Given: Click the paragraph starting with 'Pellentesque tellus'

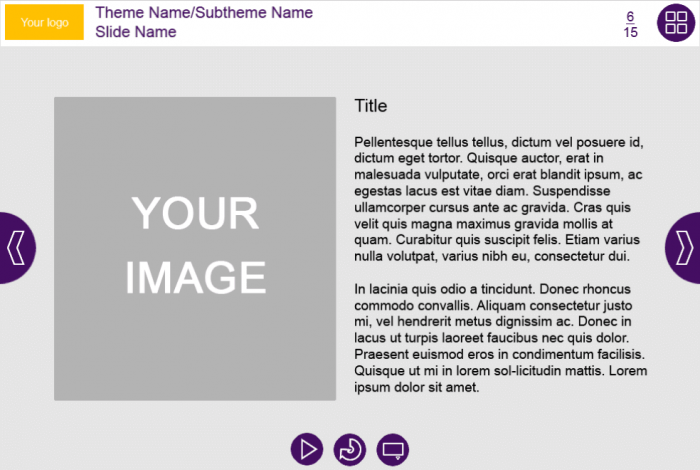Looking at the screenshot, I should [x=498, y=199].
